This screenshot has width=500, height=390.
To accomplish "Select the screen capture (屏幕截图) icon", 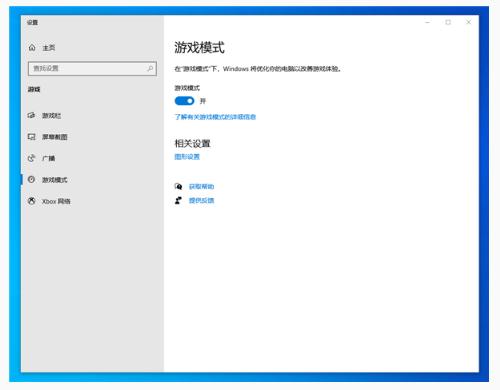I will tap(31, 137).
